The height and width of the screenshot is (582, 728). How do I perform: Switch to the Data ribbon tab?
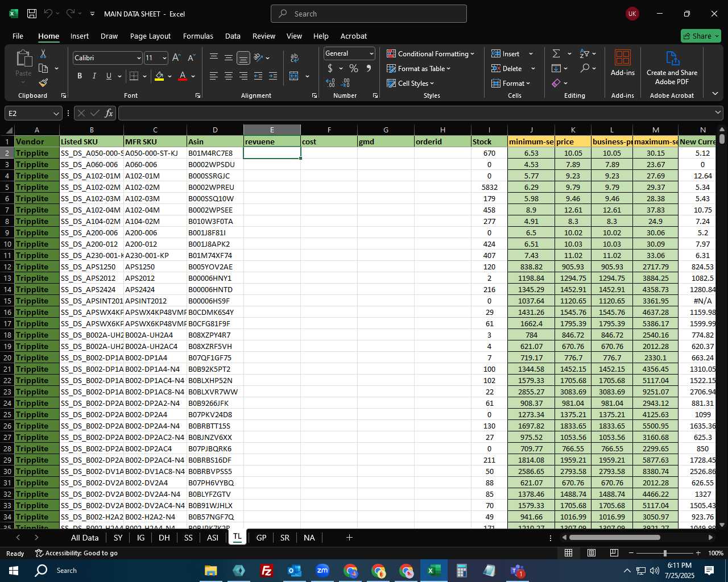click(x=233, y=36)
